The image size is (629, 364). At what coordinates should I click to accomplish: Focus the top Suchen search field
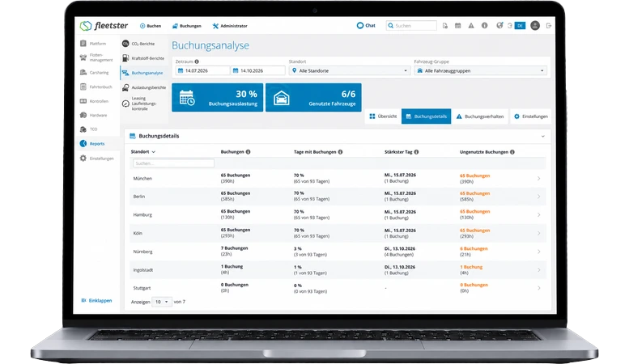tap(411, 26)
